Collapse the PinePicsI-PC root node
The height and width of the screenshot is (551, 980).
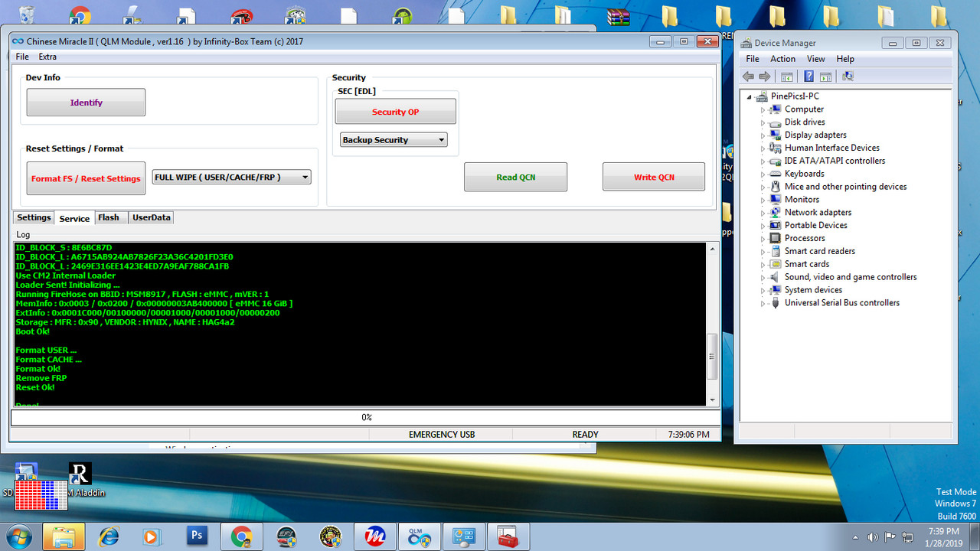[x=750, y=97]
